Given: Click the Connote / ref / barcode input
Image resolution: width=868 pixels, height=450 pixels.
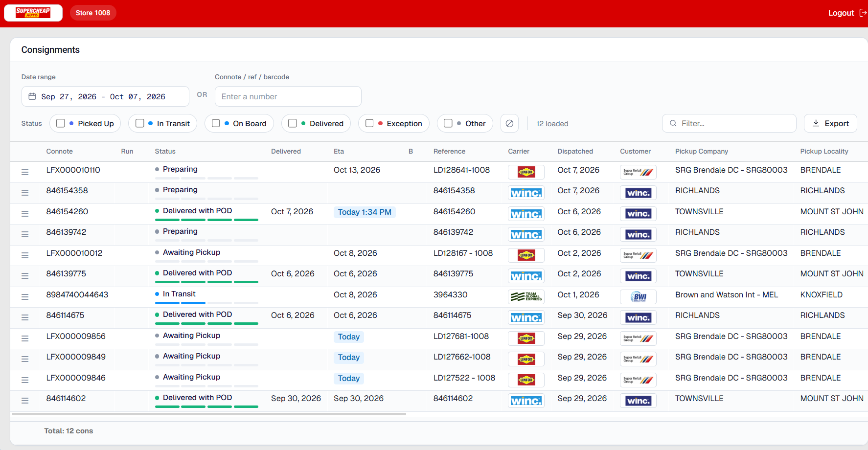Looking at the screenshot, I should click(x=288, y=96).
